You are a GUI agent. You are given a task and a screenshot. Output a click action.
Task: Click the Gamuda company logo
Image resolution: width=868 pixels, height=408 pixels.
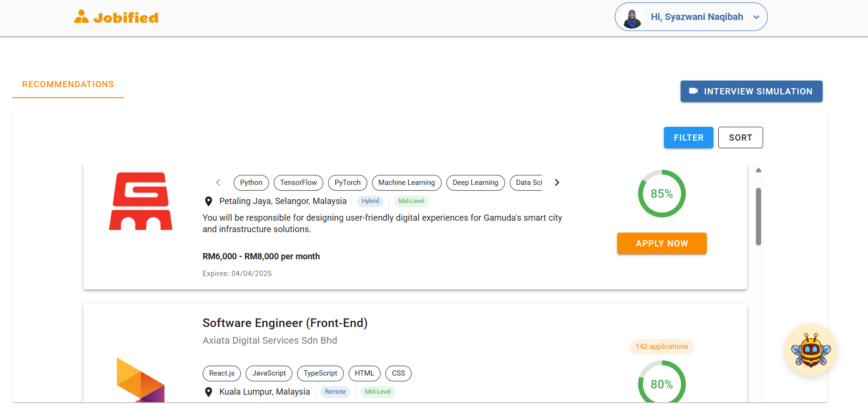(141, 201)
